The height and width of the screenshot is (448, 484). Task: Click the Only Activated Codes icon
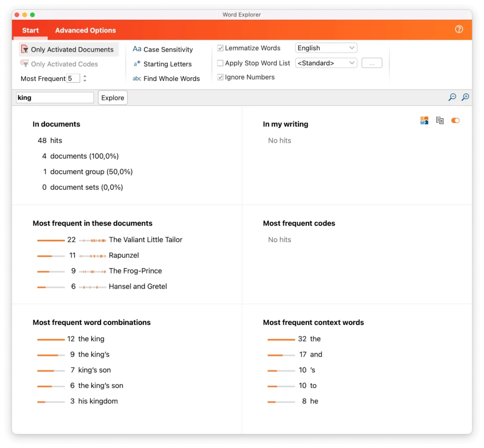25,64
